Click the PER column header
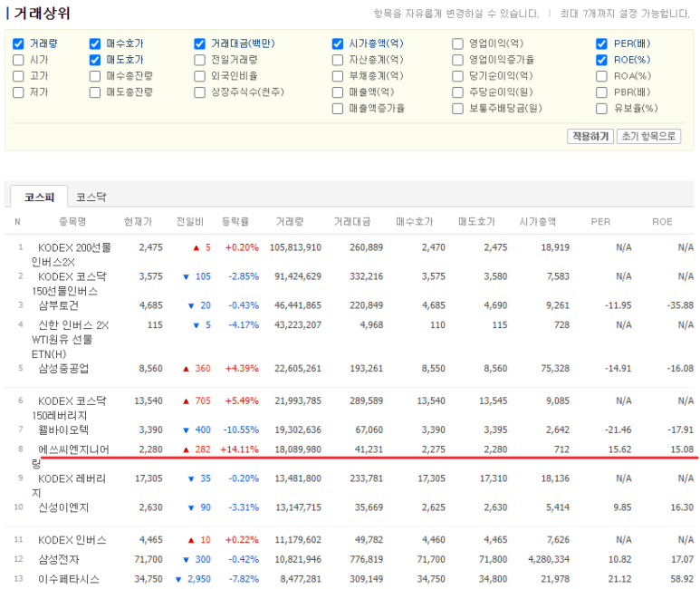Screen dimensions: 700x589 600,222
